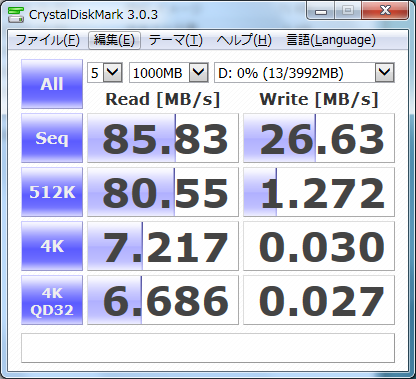Select the Seq write result 26.63
This screenshot has height=379, width=416.
point(319,138)
